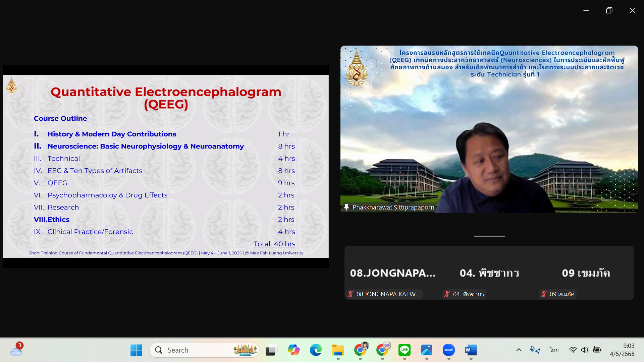The height and width of the screenshot is (362, 644).
Task: Click 'Clinical Practice/Forensic' outline item
Action: click(x=90, y=232)
